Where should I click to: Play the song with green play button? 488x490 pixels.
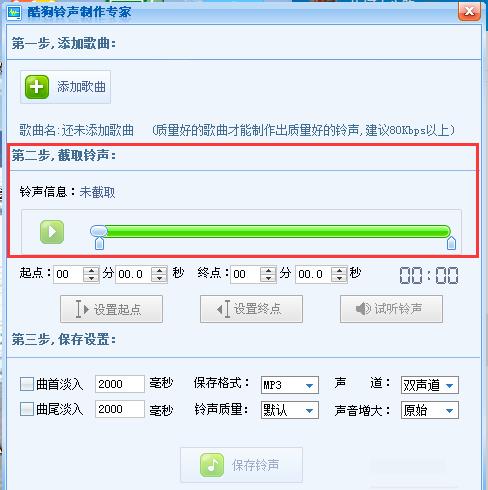52,232
